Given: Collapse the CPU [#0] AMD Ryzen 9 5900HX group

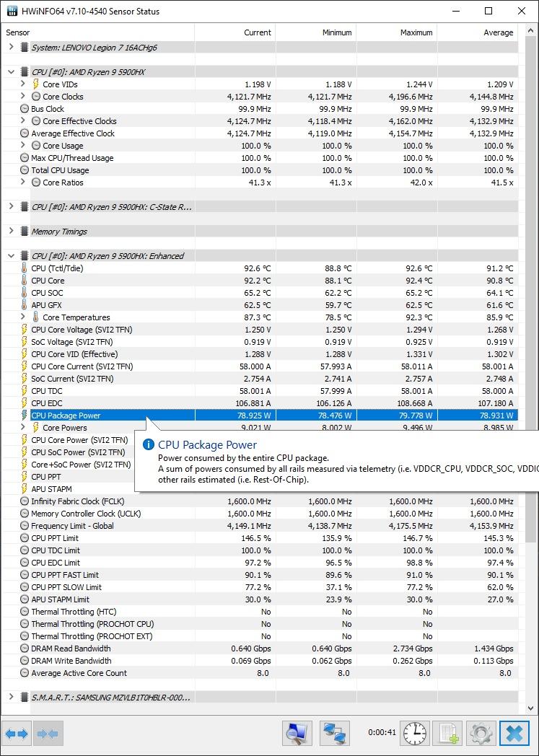Looking at the screenshot, I should click(11, 72).
